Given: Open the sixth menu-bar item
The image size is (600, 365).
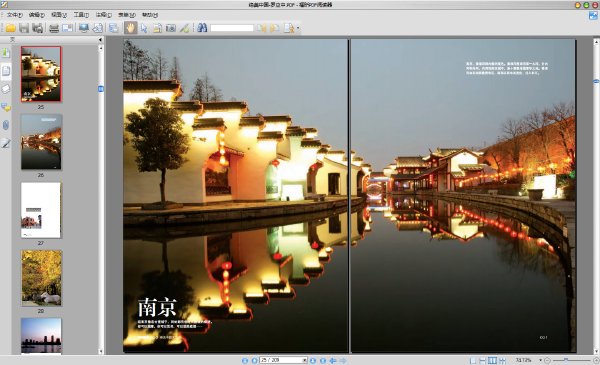Looking at the screenshot, I should coord(127,15).
